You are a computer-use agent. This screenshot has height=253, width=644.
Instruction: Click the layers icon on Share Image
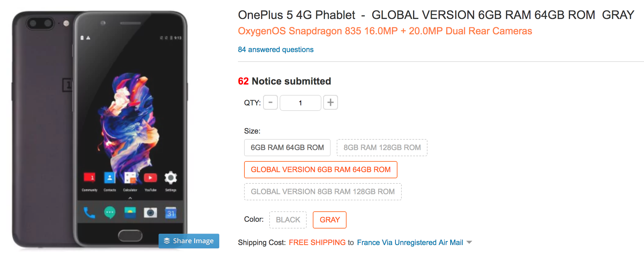167,241
